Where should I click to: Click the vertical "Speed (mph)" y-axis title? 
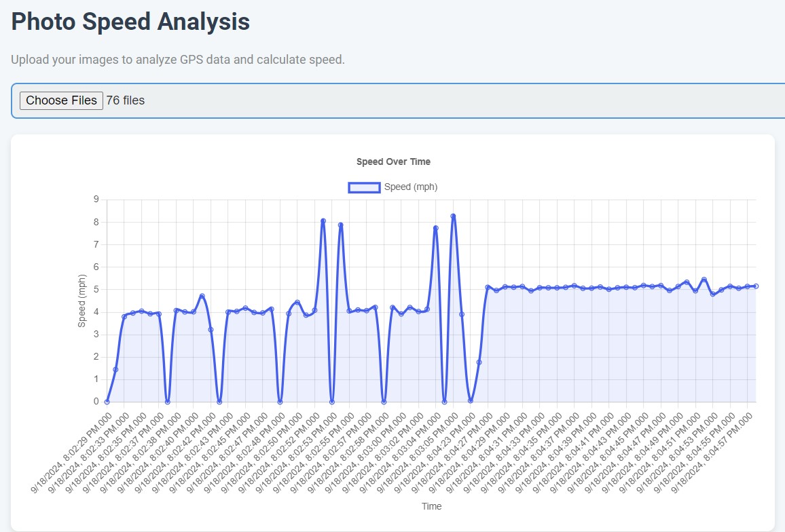click(x=82, y=301)
